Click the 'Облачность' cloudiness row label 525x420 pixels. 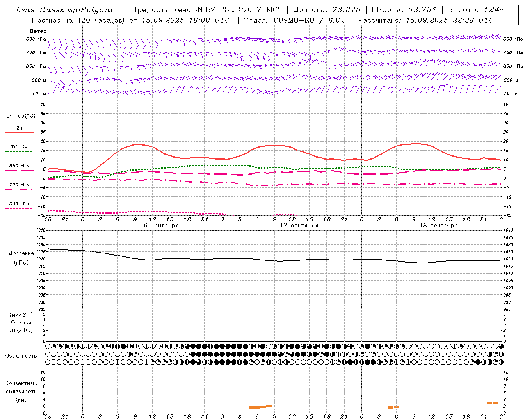[21, 356]
